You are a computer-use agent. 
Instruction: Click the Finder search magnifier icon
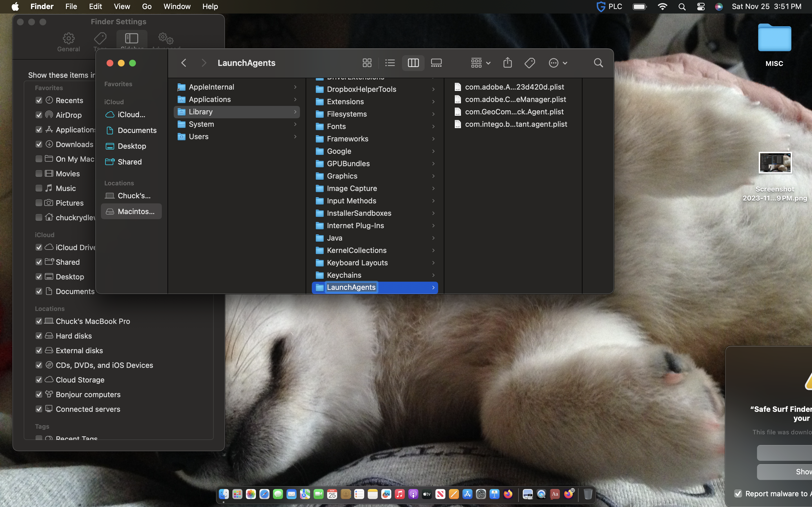(598, 63)
